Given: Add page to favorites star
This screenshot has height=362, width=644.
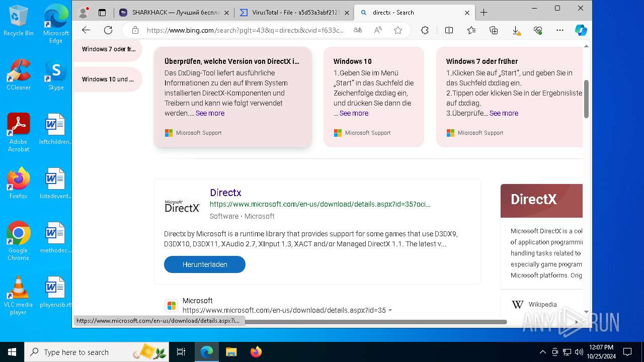Looking at the screenshot, I should (x=398, y=30).
